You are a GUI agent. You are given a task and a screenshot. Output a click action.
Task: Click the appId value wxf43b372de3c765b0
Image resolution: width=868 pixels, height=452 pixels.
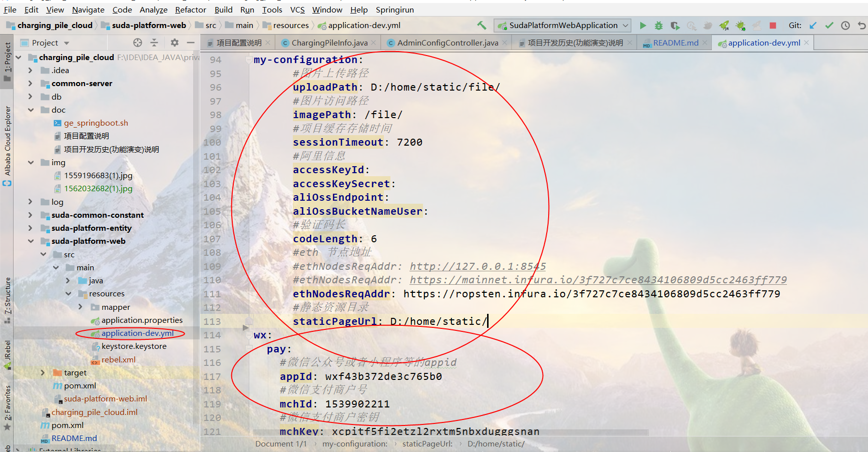click(x=383, y=376)
